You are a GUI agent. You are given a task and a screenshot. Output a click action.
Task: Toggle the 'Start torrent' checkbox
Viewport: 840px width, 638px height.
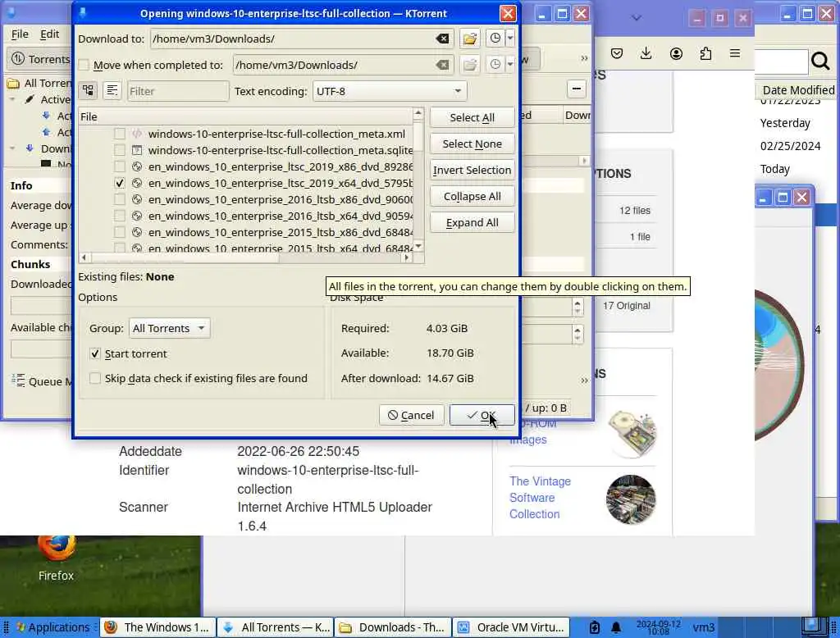point(95,353)
